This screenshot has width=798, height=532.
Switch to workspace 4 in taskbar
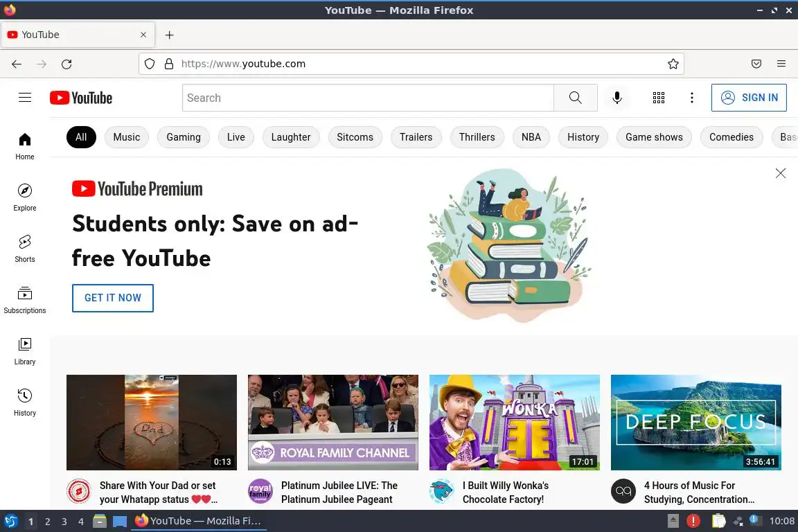click(81, 522)
